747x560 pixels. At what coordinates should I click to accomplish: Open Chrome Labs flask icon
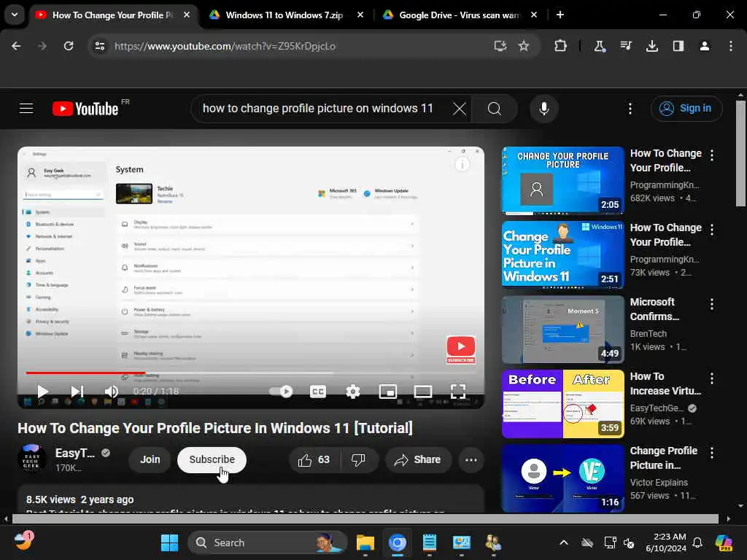[600, 46]
